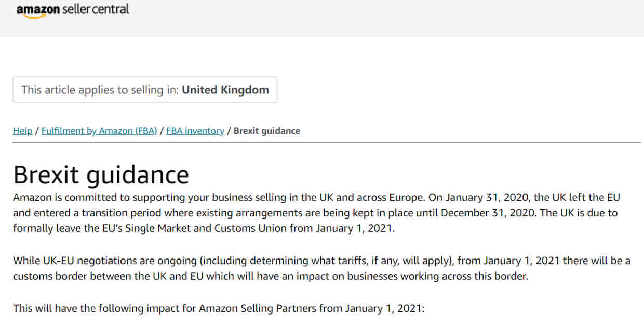This screenshot has height=327, width=644.
Task: Click 'Amazon Selling Partners' in the last line
Action: (x=258, y=308)
